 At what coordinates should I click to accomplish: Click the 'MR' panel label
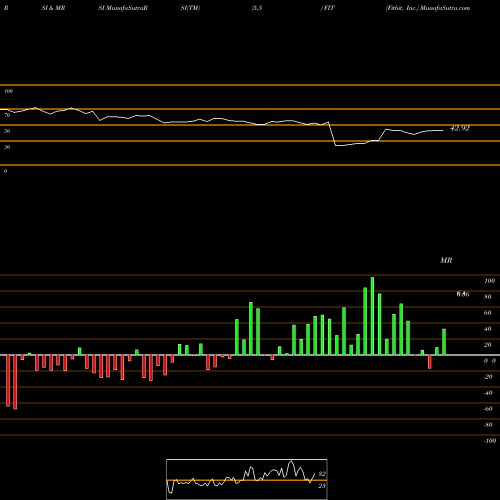click(446, 260)
